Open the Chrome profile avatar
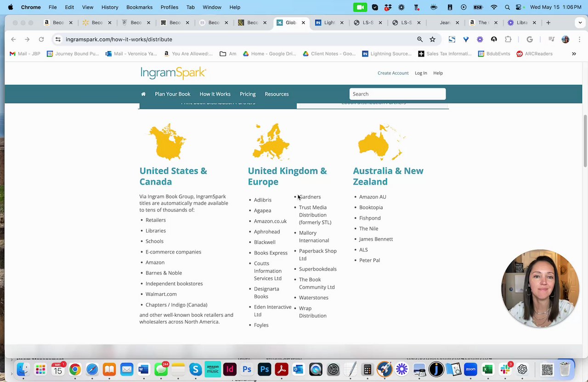The height and width of the screenshot is (382, 588). coord(565,40)
